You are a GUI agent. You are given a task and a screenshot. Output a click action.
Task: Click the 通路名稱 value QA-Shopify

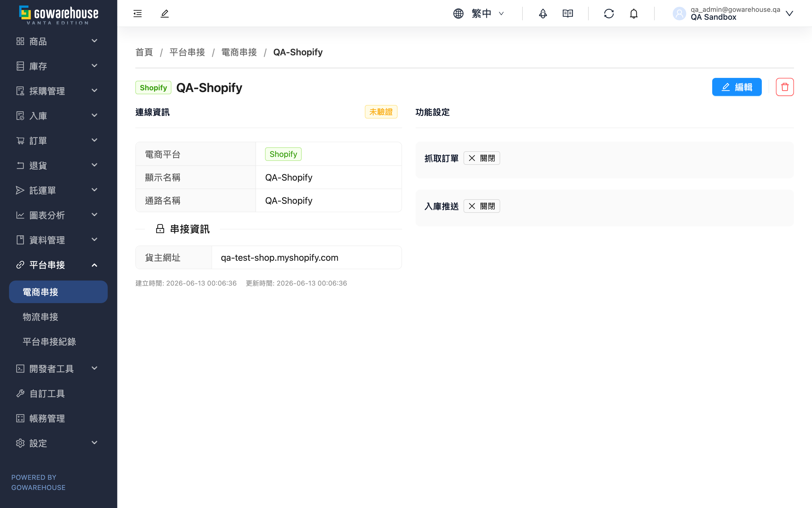[288, 201]
